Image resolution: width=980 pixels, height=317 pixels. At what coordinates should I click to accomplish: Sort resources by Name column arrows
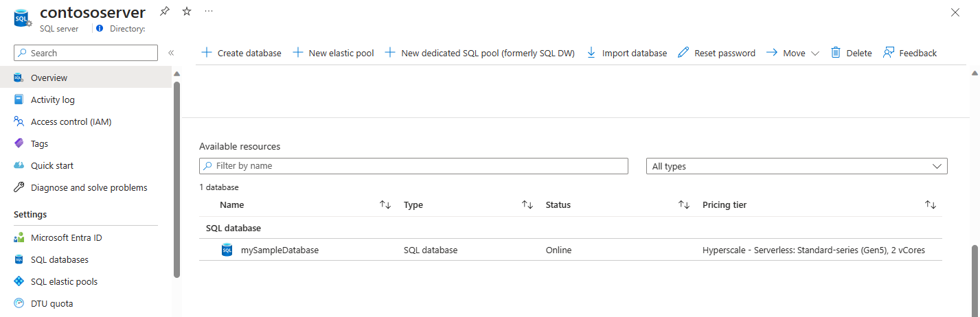(385, 204)
